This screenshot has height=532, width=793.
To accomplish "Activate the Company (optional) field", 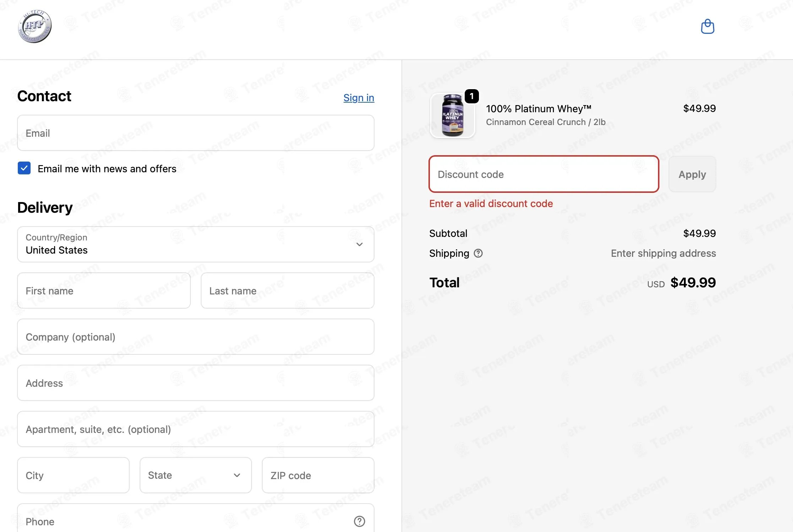I will coord(196,337).
